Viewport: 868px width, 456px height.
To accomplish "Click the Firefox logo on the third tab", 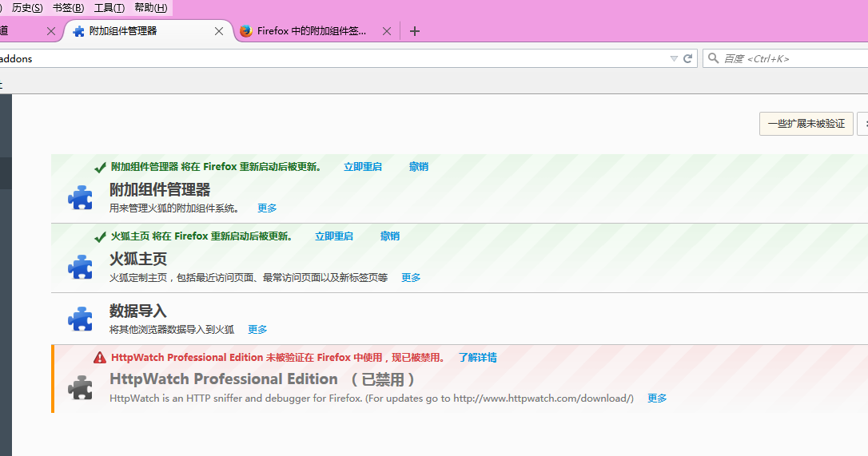I will (x=246, y=31).
